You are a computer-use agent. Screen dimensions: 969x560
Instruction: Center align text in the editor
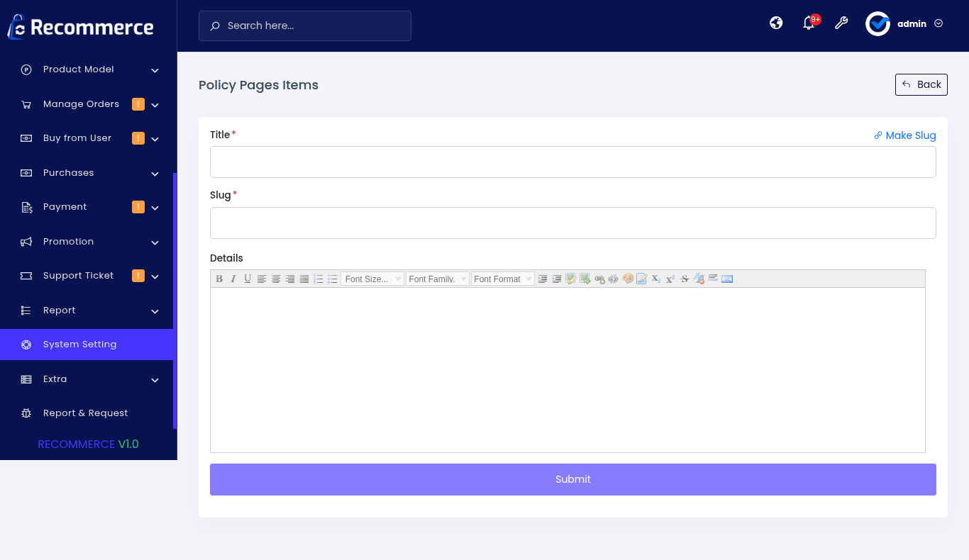[276, 279]
